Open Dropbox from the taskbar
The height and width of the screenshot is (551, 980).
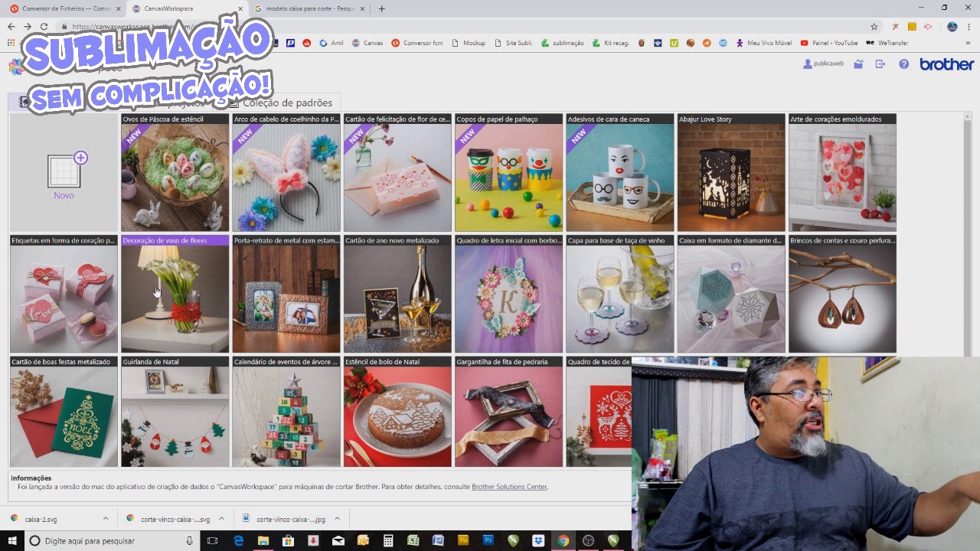click(538, 541)
